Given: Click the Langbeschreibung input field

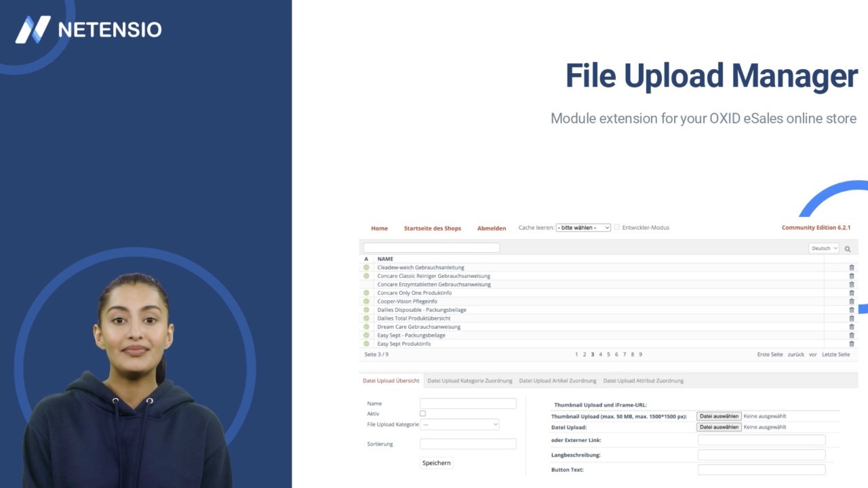Looking at the screenshot, I should click(762, 455).
